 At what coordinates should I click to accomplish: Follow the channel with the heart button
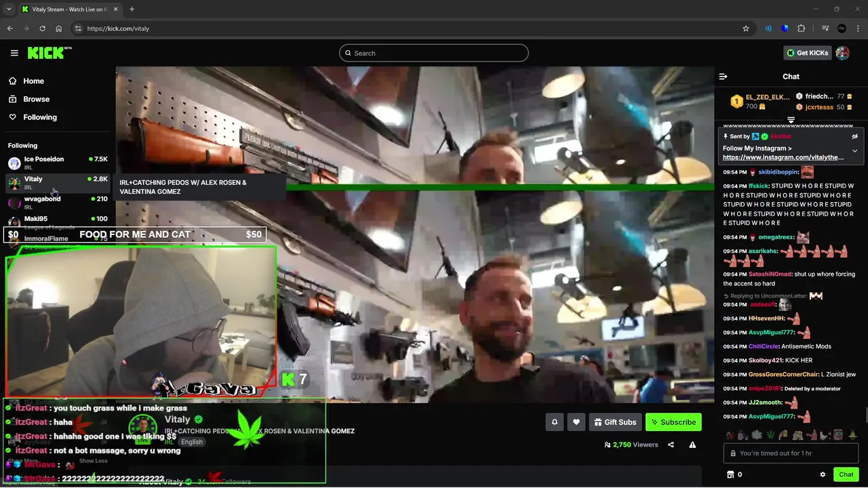[576, 422]
